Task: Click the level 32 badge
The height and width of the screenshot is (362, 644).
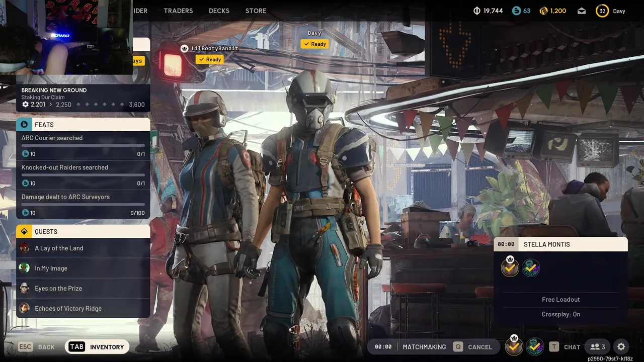Action: [602, 11]
